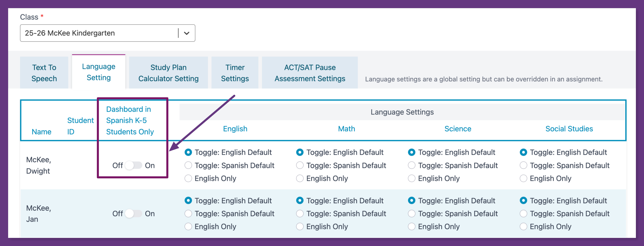This screenshot has width=644, height=246.
Task: Sort by the Name column header
Action: click(x=42, y=132)
